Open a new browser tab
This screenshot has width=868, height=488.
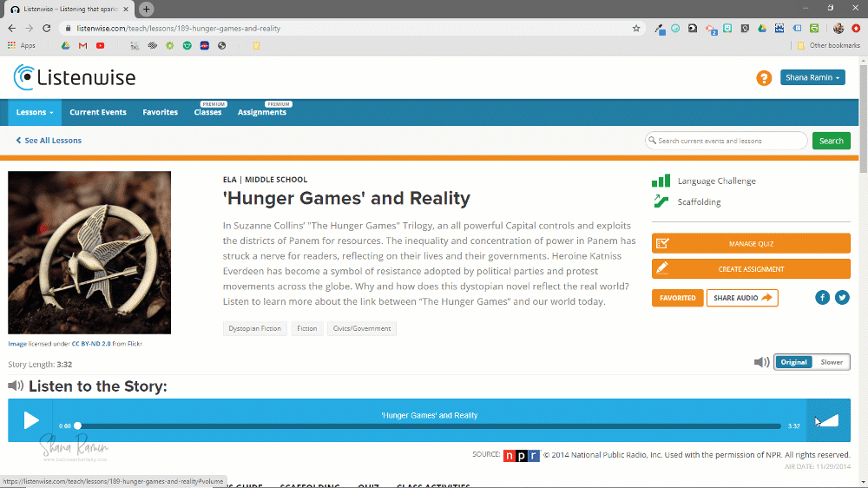(x=146, y=9)
